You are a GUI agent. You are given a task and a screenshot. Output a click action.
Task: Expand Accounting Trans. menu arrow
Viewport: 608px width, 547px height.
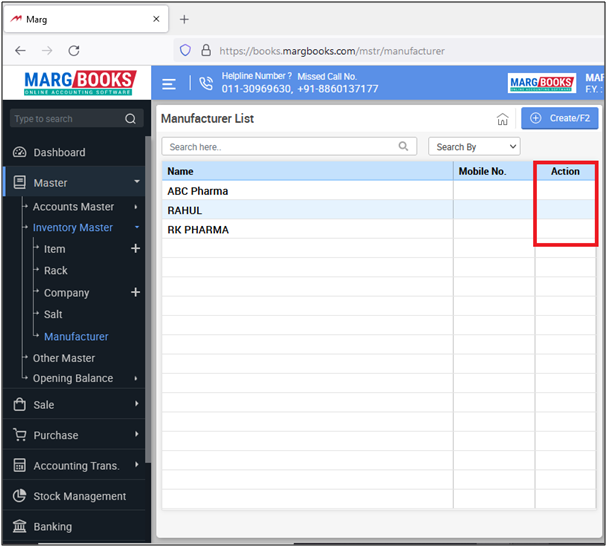pos(136,464)
